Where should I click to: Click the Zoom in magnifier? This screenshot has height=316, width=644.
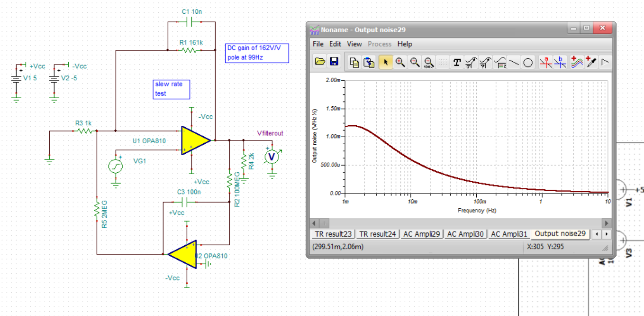click(400, 62)
